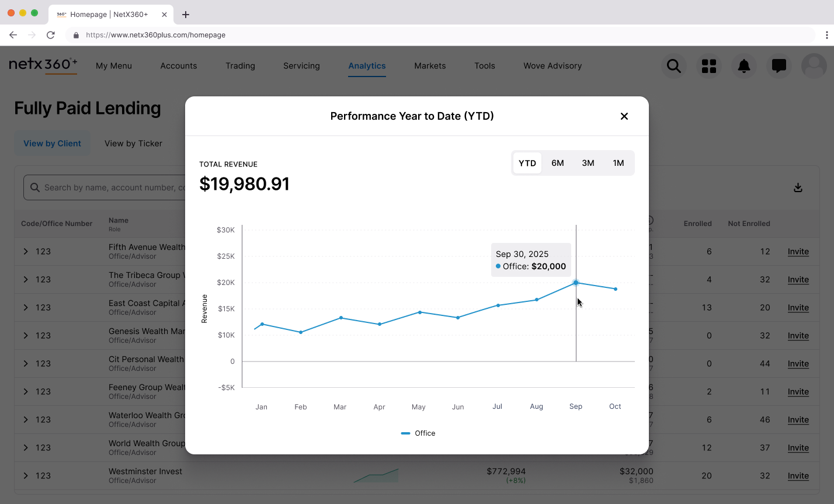834x504 pixels.
Task: Switch to the View by Ticker tab
Action: [x=133, y=143]
